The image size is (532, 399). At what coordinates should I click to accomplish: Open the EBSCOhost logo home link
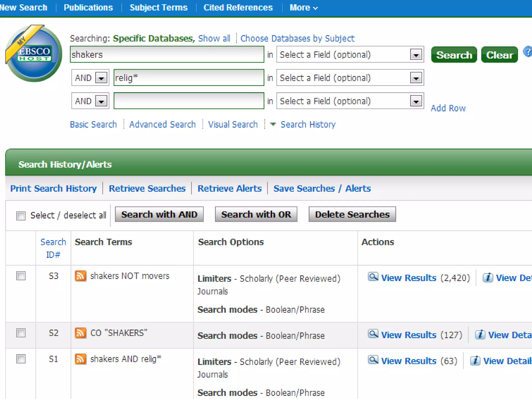[x=34, y=54]
